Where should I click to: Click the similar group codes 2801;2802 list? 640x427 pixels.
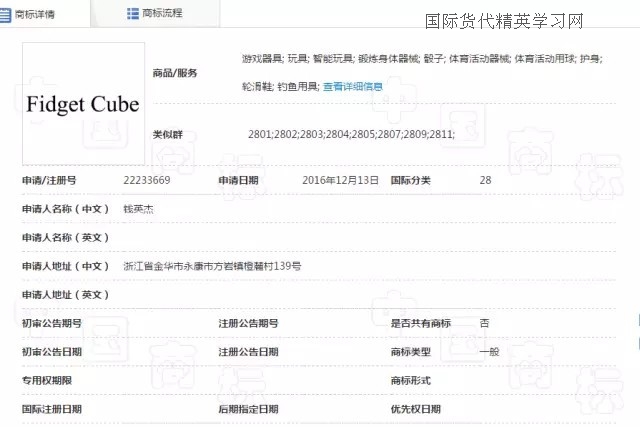[x=351, y=134]
